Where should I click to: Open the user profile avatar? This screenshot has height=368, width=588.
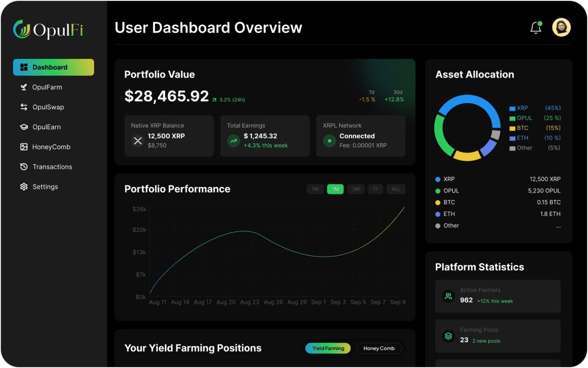pos(561,28)
